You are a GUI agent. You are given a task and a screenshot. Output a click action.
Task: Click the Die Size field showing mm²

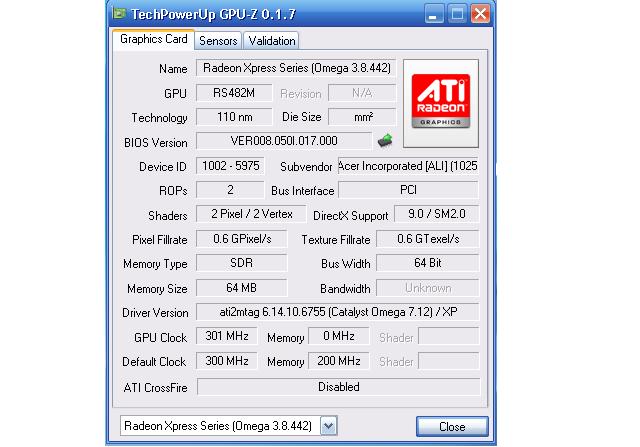(362, 117)
